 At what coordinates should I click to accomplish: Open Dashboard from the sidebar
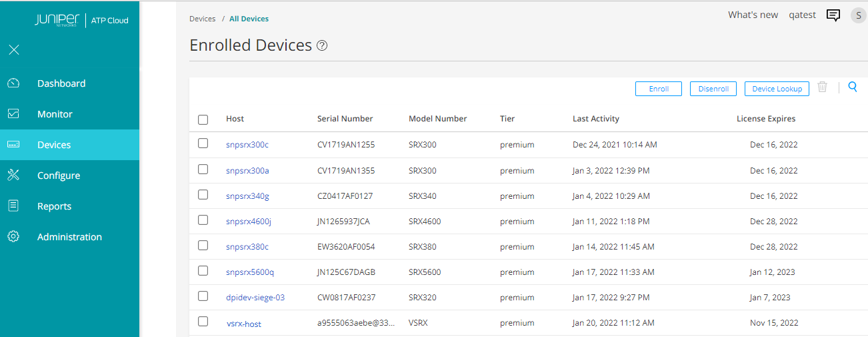click(61, 83)
